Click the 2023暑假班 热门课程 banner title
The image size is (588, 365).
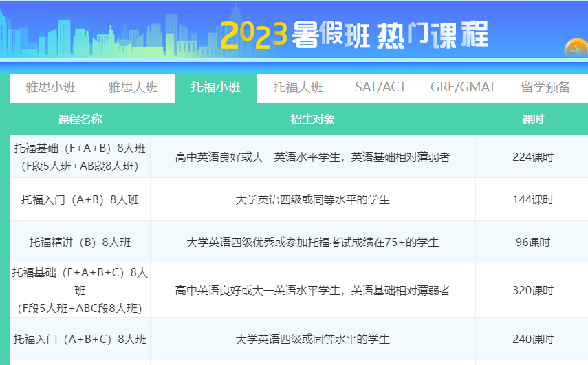[355, 34]
